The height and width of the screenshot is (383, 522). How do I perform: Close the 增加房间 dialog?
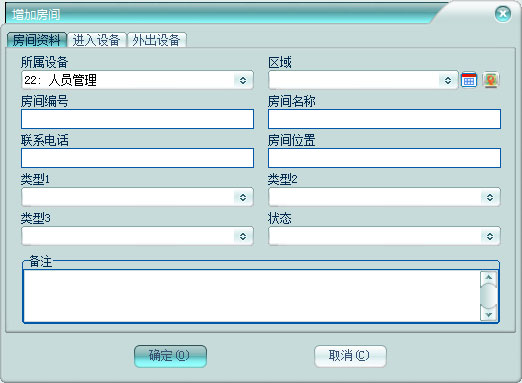503,14
